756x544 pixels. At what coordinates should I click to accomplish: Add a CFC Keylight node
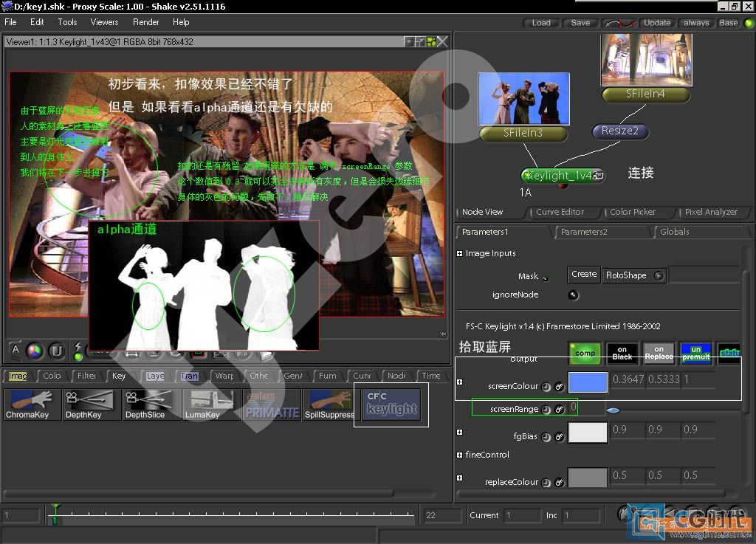(x=391, y=404)
